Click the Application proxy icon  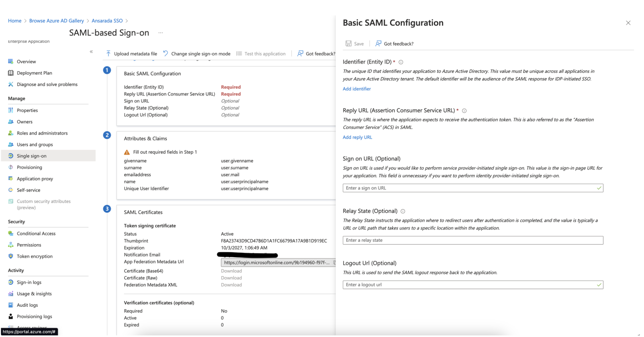click(11, 179)
